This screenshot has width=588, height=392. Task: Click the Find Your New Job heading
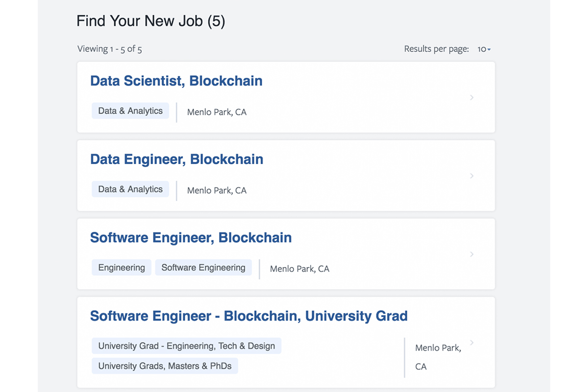pyautogui.click(x=150, y=22)
